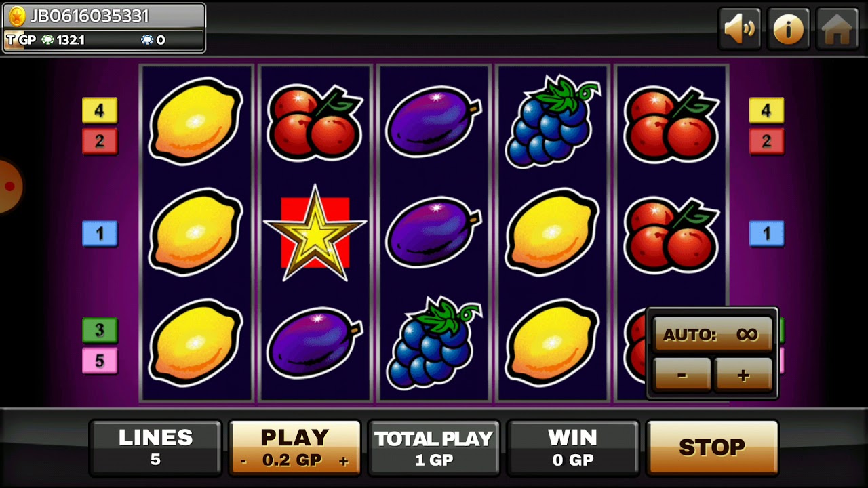
Task: Select pink payline 5 marker on left
Action: 100,361
